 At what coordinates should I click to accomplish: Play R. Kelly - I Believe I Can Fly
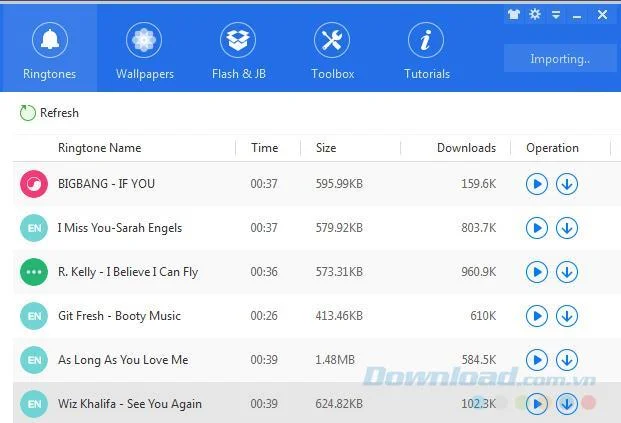537,272
